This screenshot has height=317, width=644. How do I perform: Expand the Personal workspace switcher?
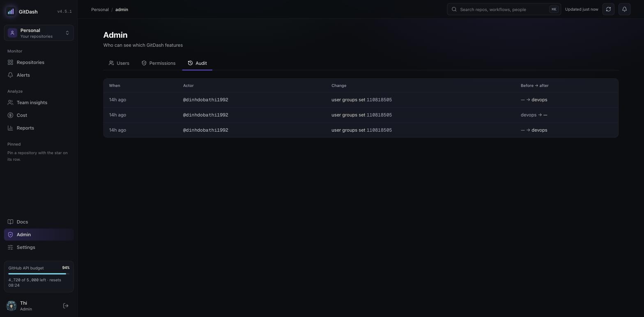pyautogui.click(x=39, y=33)
